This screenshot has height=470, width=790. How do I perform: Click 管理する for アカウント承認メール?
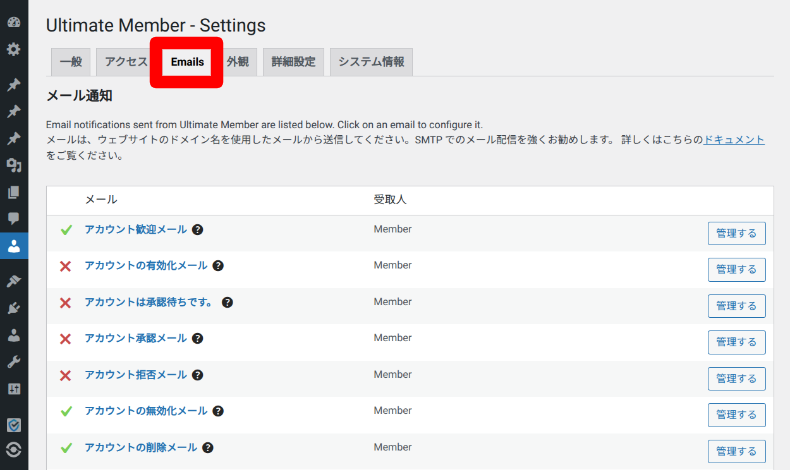737,342
